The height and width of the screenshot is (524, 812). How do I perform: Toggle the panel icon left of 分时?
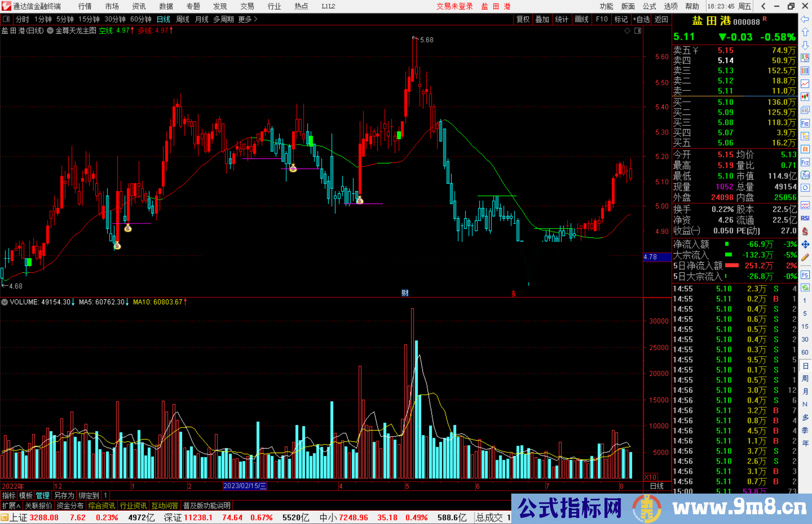(x=6, y=19)
